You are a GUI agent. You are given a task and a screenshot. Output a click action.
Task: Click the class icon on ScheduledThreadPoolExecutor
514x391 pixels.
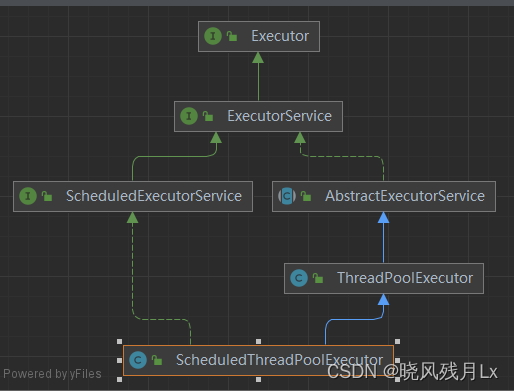[x=138, y=360]
